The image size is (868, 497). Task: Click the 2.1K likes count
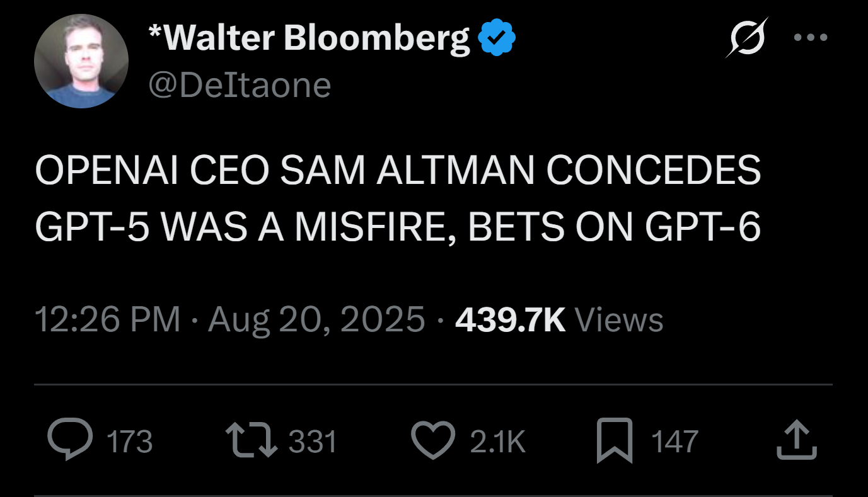497,442
